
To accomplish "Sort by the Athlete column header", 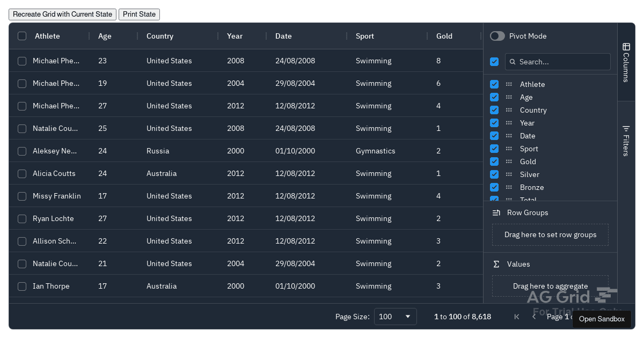I will coord(48,36).
